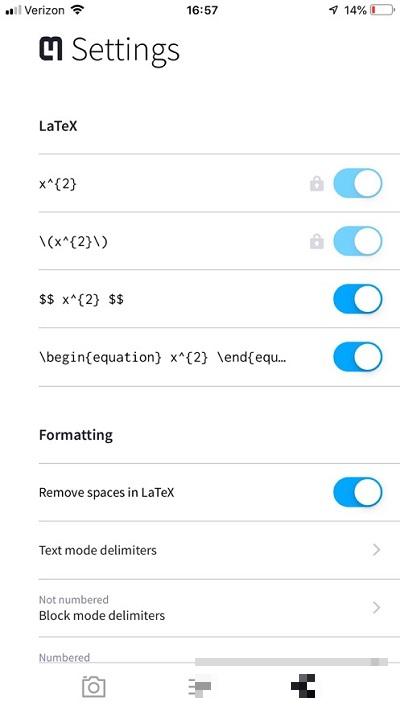Open Not numbered Block mode delimiters row

click(219, 608)
